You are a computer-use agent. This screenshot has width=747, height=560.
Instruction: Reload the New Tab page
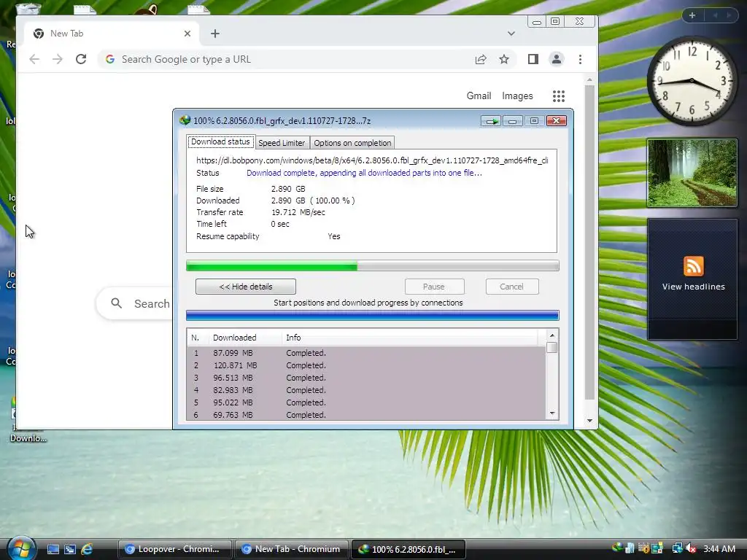[x=81, y=59]
